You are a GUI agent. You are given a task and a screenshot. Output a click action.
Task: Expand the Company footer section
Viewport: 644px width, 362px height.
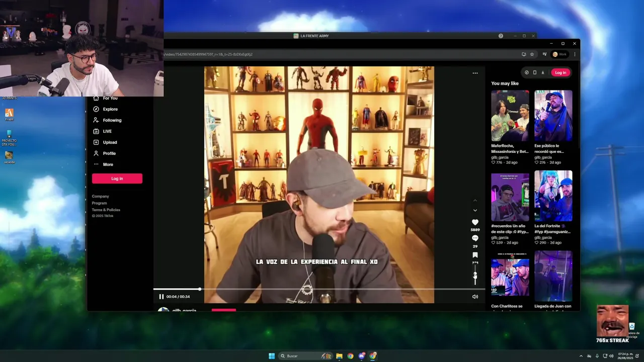coord(100,197)
